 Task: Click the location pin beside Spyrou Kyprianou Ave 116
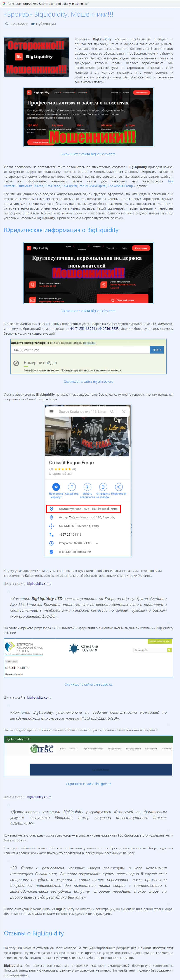51,509
